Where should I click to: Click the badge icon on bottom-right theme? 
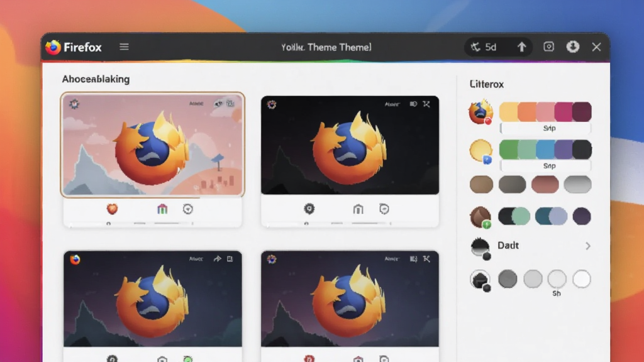(x=272, y=259)
